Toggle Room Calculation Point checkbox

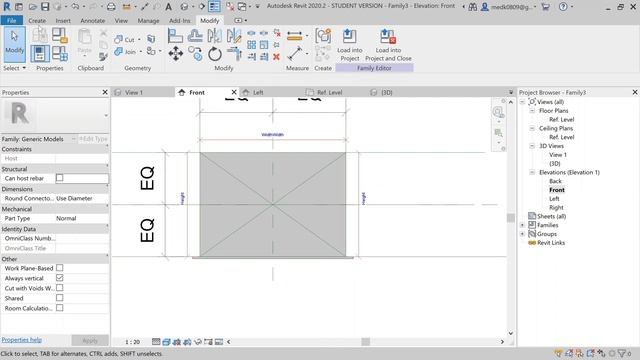point(60,308)
